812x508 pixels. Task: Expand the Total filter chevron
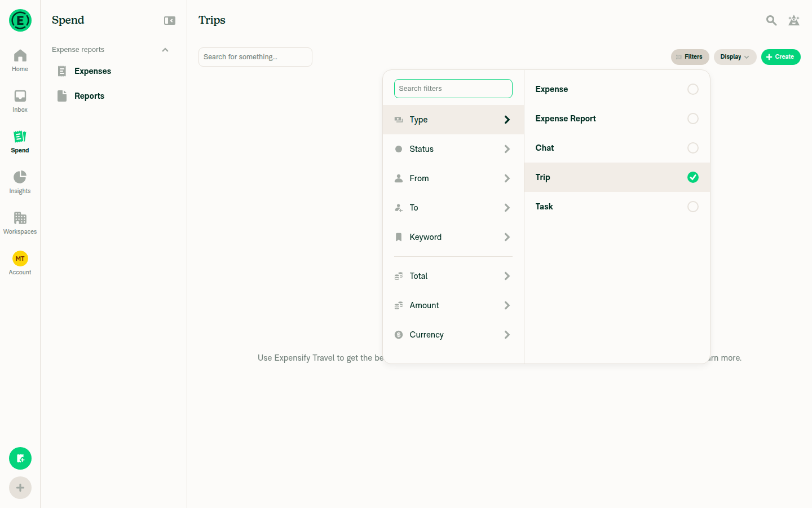507,276
